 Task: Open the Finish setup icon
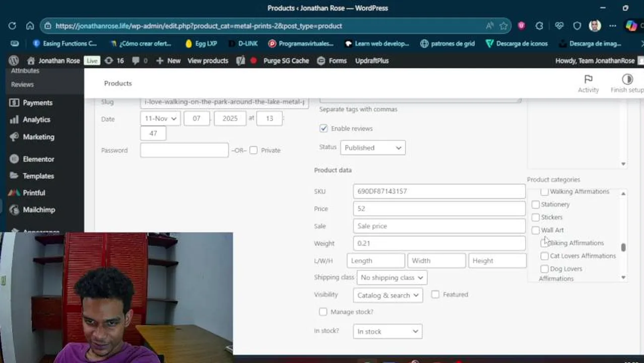(x=627, y=83)
